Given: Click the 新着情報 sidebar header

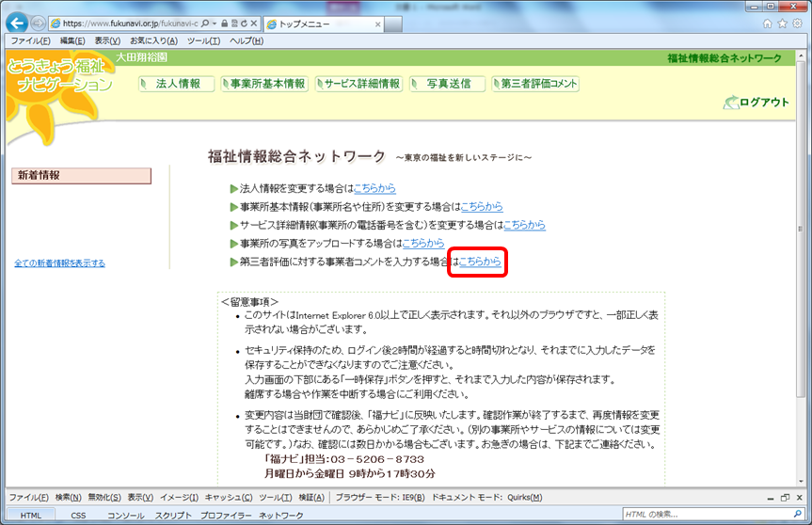Looking at the screenshot, I should click(81, 176).
